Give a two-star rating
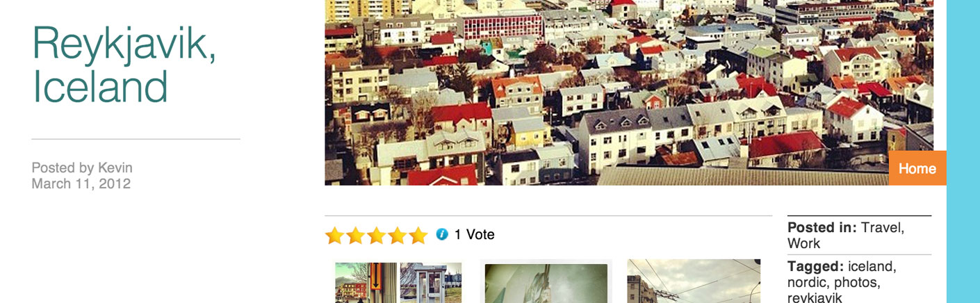This screenshot has height=303, width=980. (355, 236)
